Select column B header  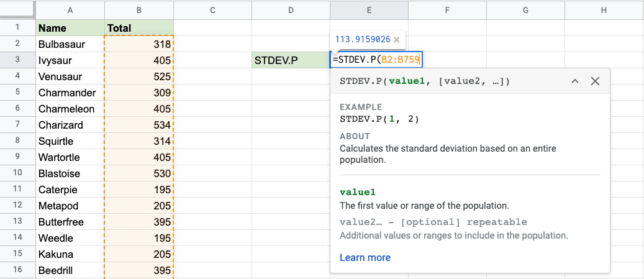tap(138, 10)
